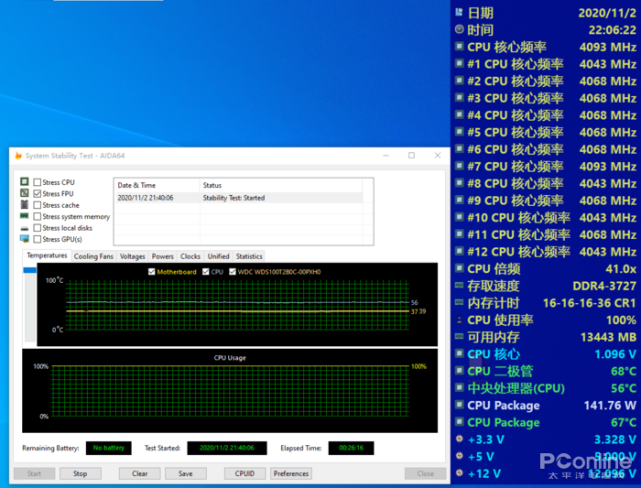Click the memory icon beside 存取速度

[x=459, y=285]
